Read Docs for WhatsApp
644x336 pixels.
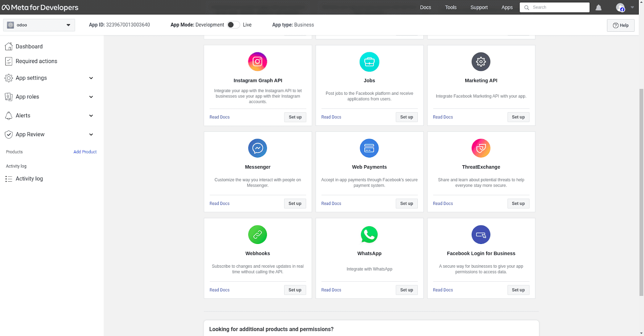click(x=331, y=290)
